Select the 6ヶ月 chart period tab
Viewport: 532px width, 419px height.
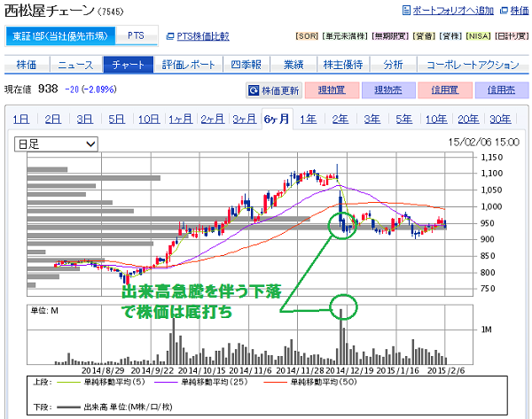pyautogui.click(x=277, y=120)
